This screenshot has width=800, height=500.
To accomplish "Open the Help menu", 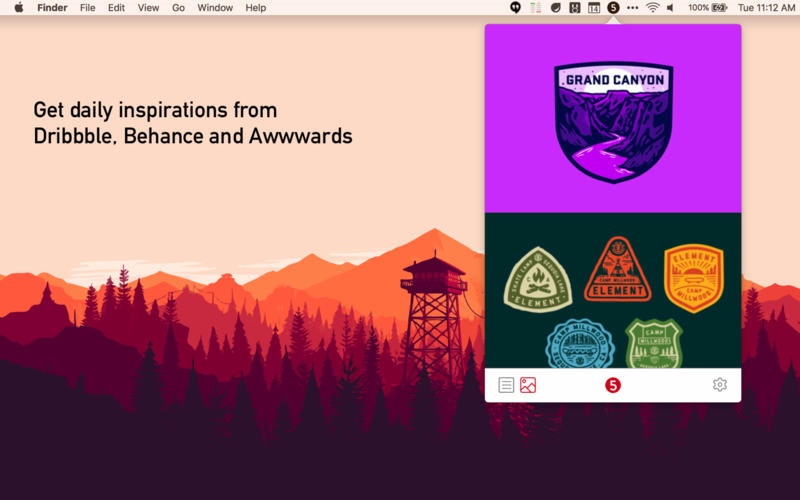I will pyautogui.click(x=256, y=8).
